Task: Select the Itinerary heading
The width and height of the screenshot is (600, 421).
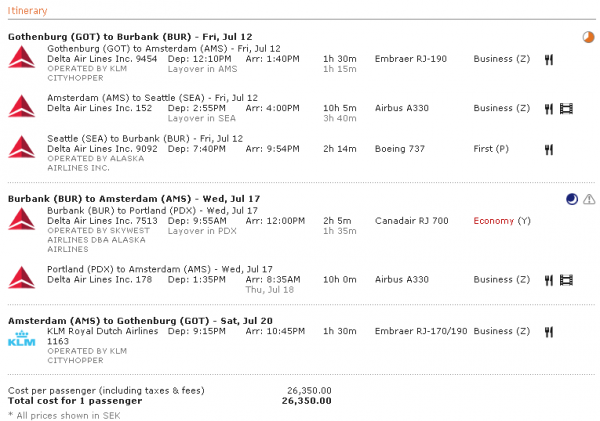Action: point(26,9)
